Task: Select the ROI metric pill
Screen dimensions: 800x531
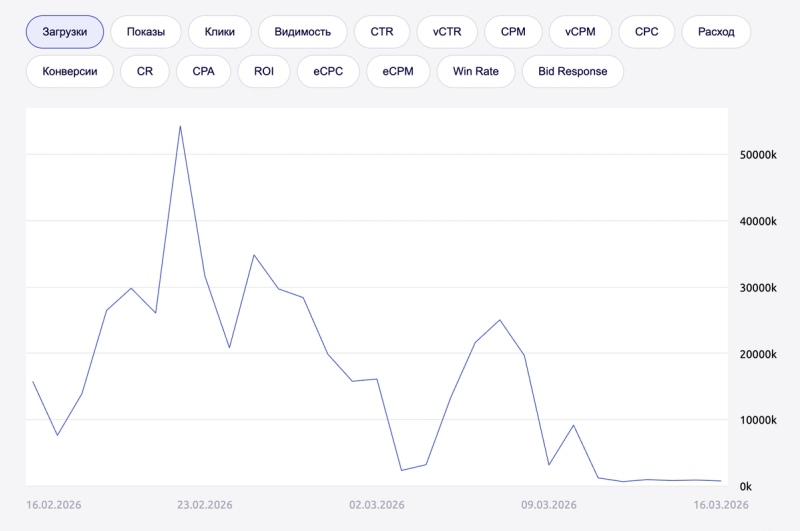Action: point(264,71)
